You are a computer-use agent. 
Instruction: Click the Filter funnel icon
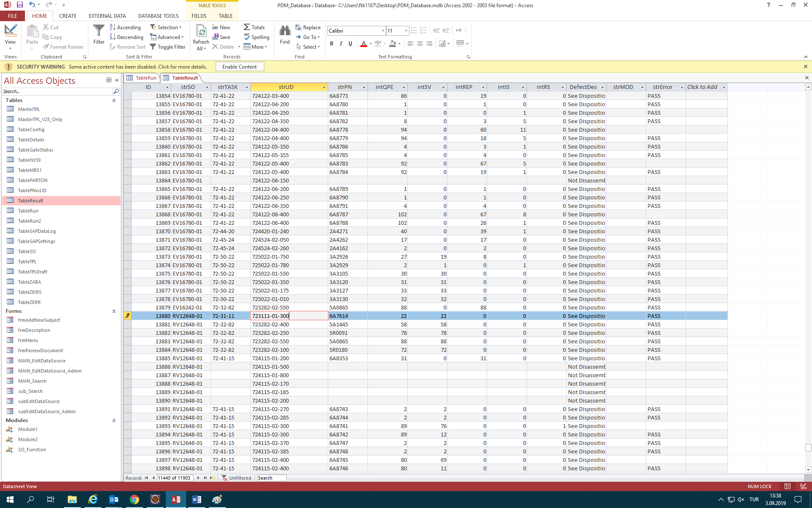coord(99,31)
